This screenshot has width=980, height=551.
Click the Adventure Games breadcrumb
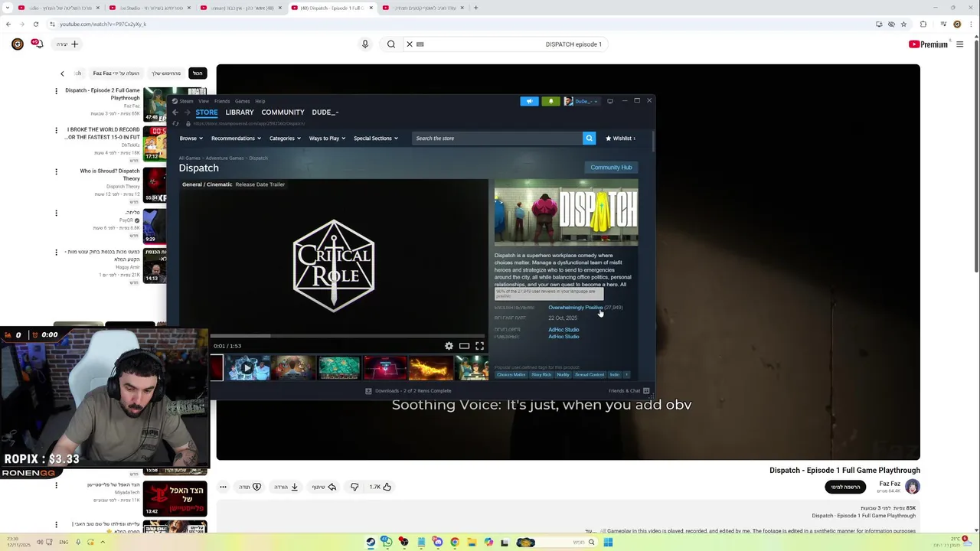[224, 158]
